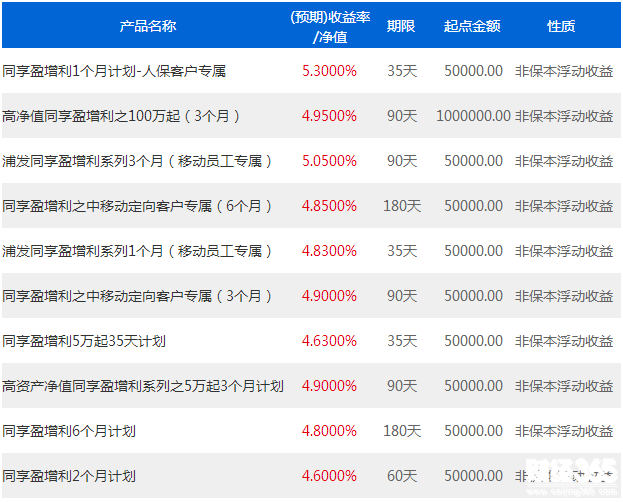Open product 同享盈增利1个月计划-人保客户专属
The height and width of the screenshot is (502, 623).
tap(114, 71)
